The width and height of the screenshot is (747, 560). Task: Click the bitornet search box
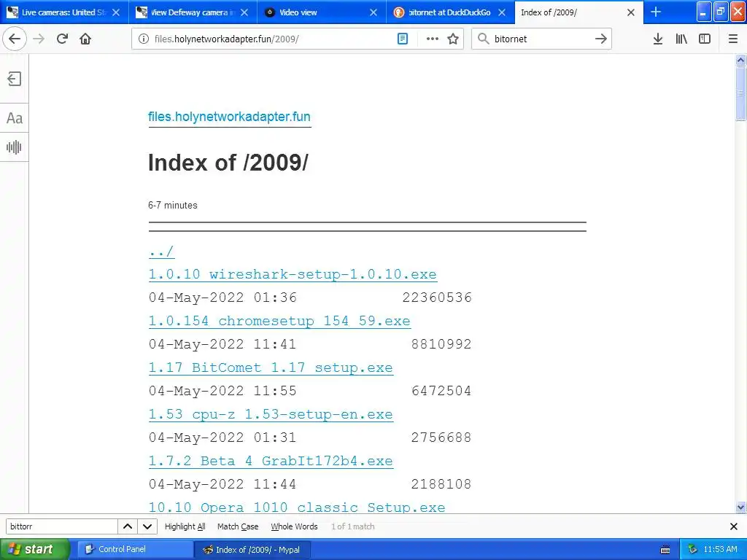(x=542, y=39)
